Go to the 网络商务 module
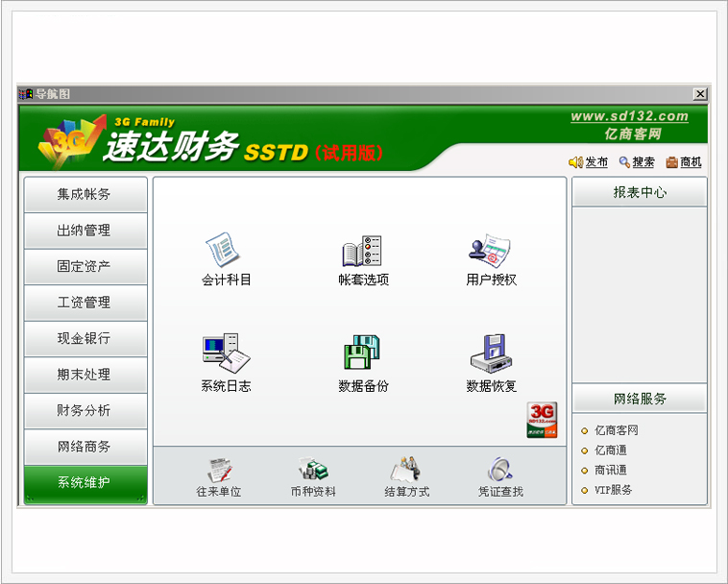Viewport: 728px width, 584px height. [85, 447]
